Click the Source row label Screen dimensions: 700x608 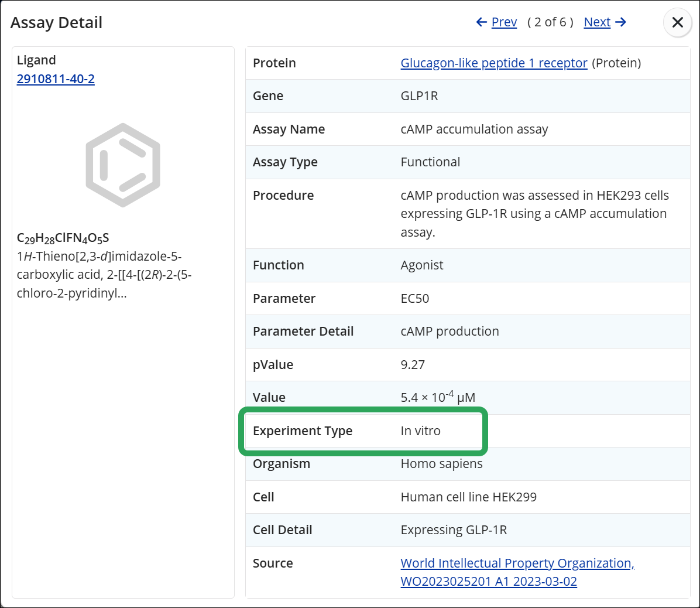(273, 563)
